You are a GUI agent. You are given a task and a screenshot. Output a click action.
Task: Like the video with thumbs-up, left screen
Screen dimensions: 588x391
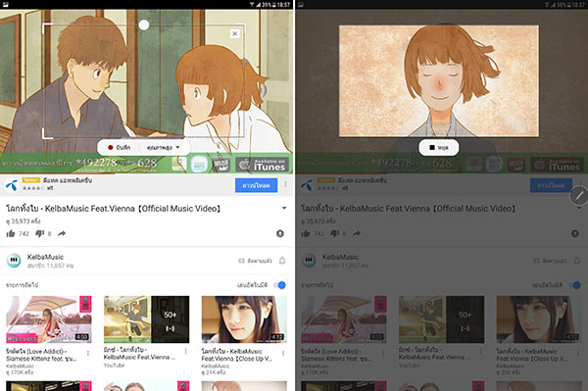coord(11,233)
